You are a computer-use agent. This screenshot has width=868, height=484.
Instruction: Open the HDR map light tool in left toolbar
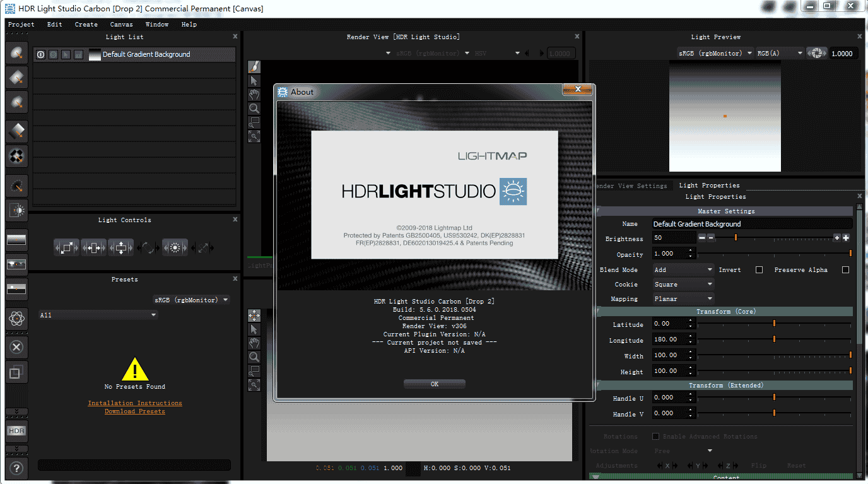click(16, 431)
